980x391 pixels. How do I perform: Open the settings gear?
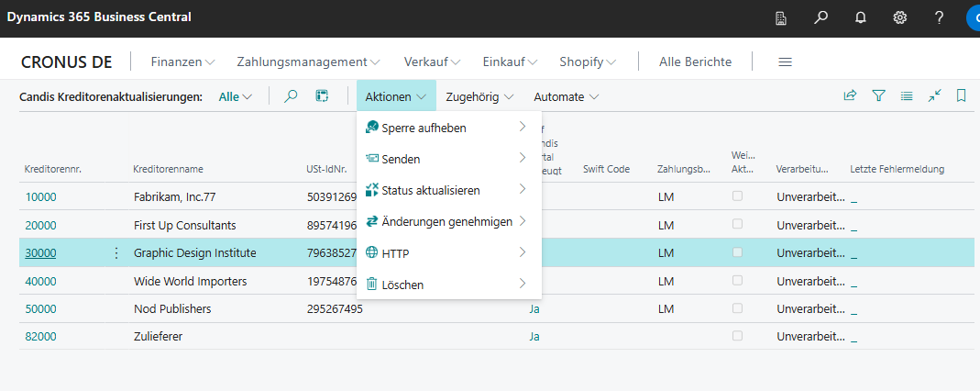[x=900, y=17]
